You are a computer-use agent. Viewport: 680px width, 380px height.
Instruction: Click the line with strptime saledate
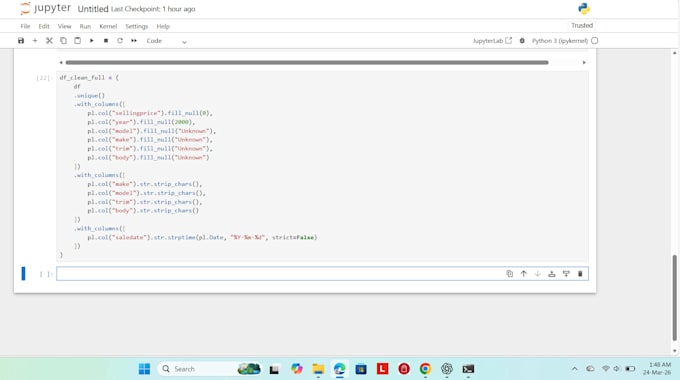tap(202, 237)
